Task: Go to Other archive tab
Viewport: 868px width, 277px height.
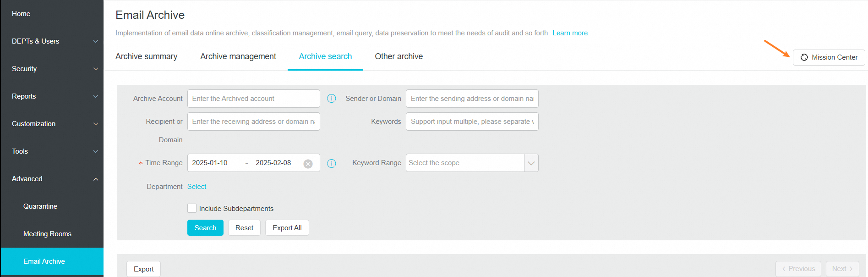Action: click(399, 56)
